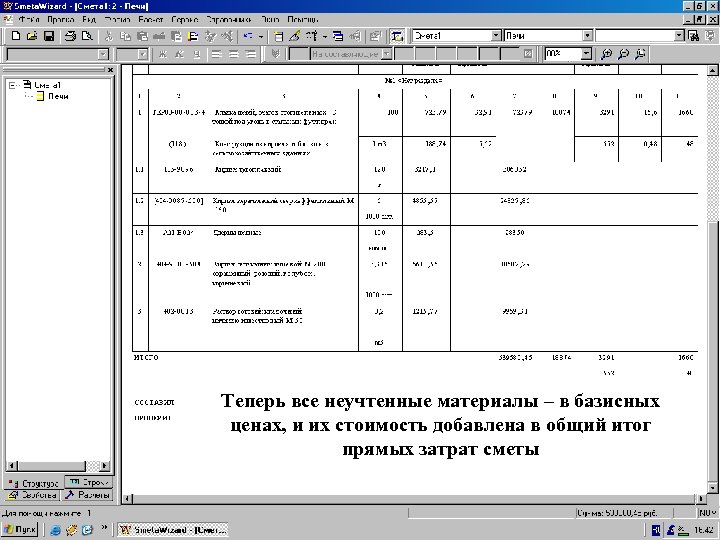Click the yellow-topped sheet icon after Undo
Image resolution: width=720 pixels, height=540 pixels.
click(278, 36)
